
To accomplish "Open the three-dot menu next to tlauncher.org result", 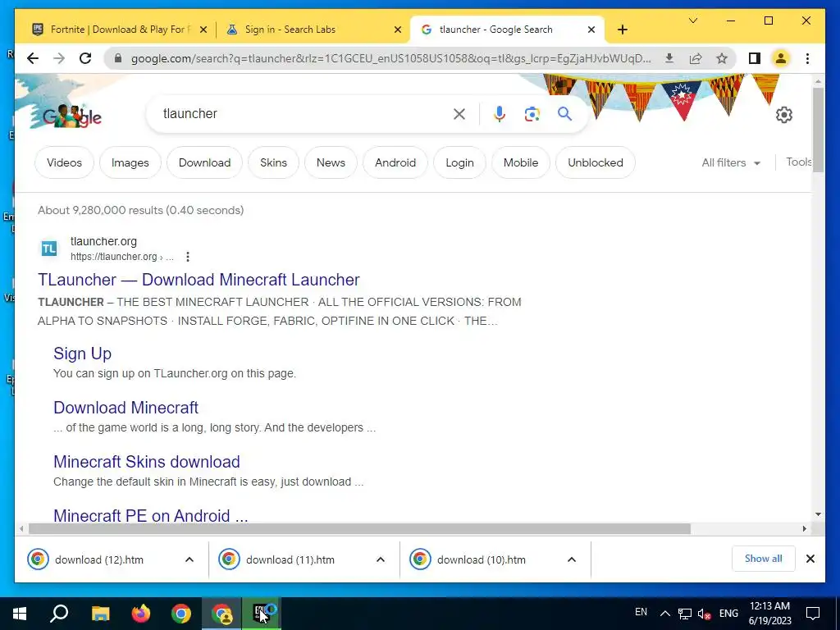I will tap(188, 257).
